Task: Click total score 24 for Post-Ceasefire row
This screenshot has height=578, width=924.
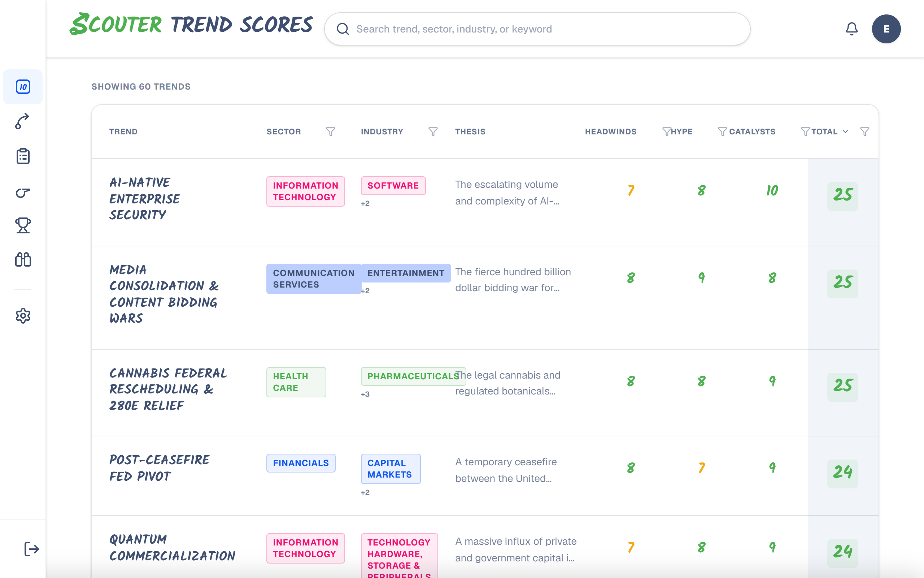Action: point(843,474)
